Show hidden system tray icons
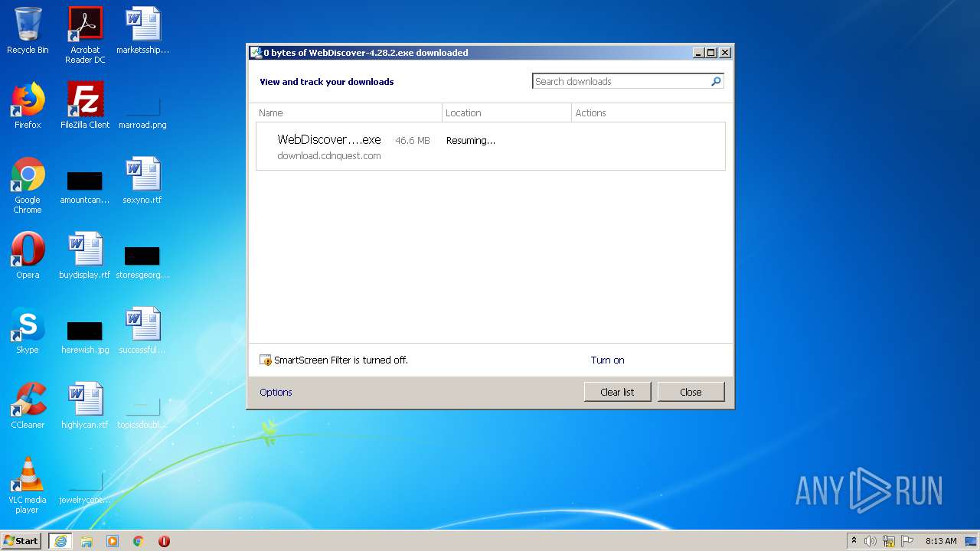Viewport: 980px width, 551px height. pos(854,541)
